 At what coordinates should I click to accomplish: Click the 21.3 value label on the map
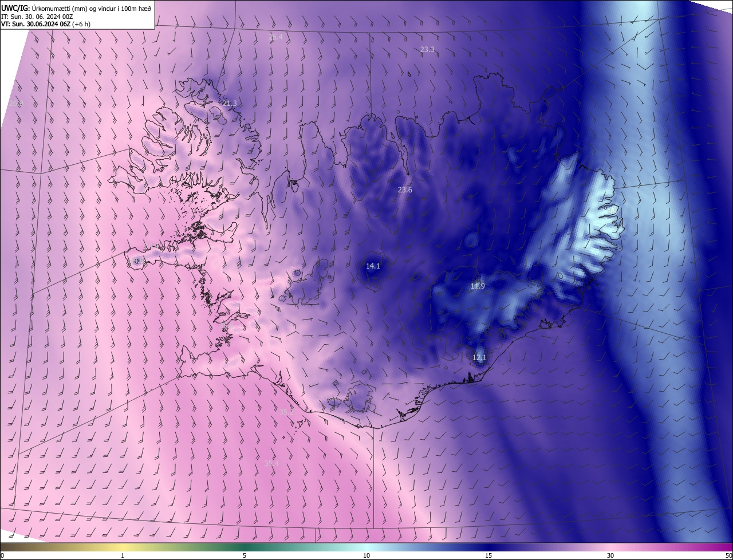tap(230, 103)
